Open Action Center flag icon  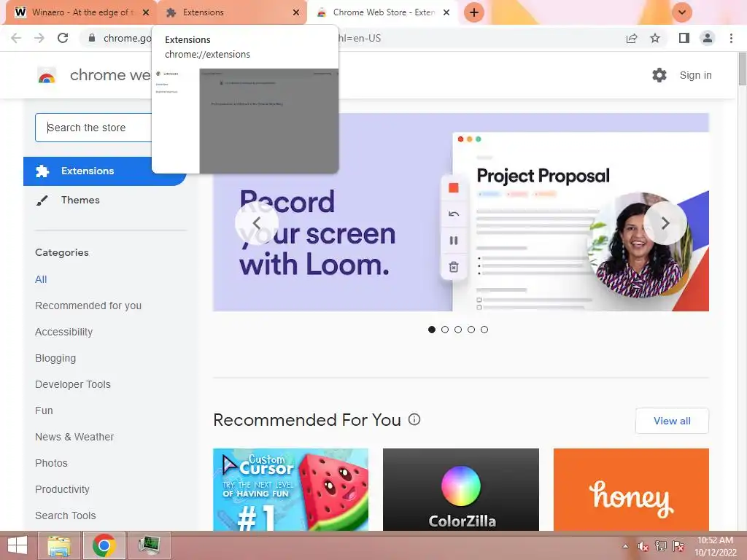click(678, 546)
